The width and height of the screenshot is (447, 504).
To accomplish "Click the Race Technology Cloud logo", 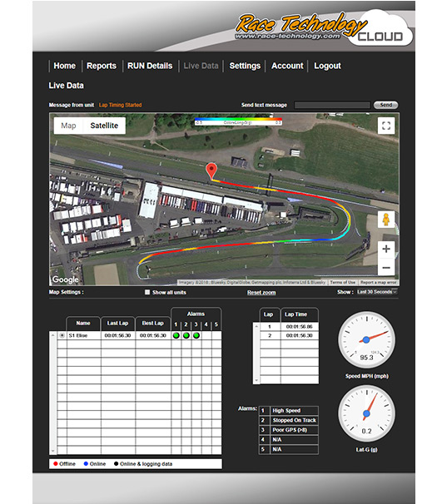I will pyautogui.click(x=324, y=28).
